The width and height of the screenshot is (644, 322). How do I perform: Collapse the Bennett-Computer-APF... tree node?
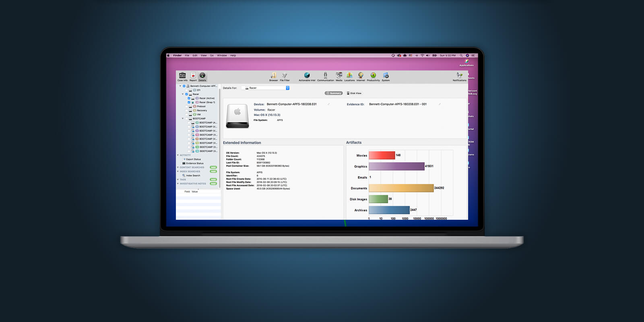click(x=180, y=86)
